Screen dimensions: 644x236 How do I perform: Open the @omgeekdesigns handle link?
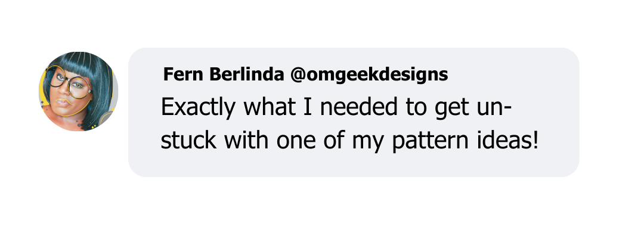[x=369, y=74]
